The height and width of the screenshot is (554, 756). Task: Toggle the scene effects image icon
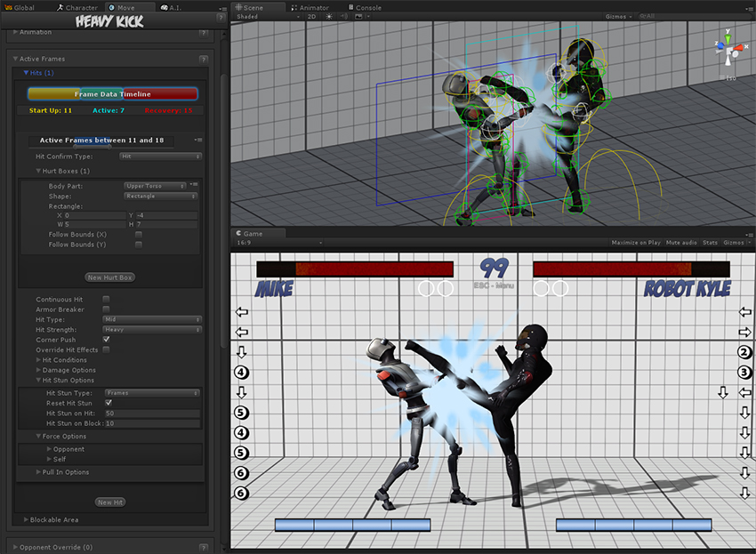tap(358, 16)
